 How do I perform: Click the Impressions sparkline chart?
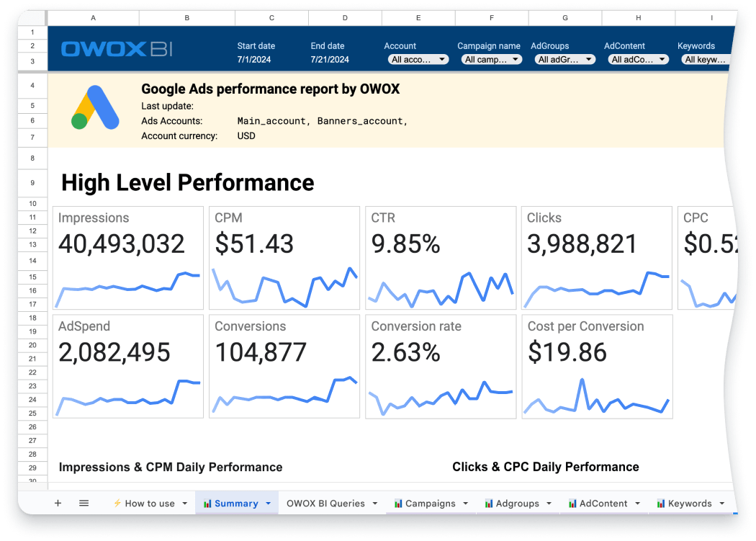[127, 290]
